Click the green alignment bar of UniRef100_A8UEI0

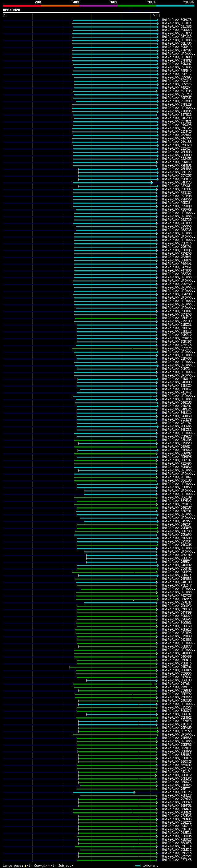point(116,318)
